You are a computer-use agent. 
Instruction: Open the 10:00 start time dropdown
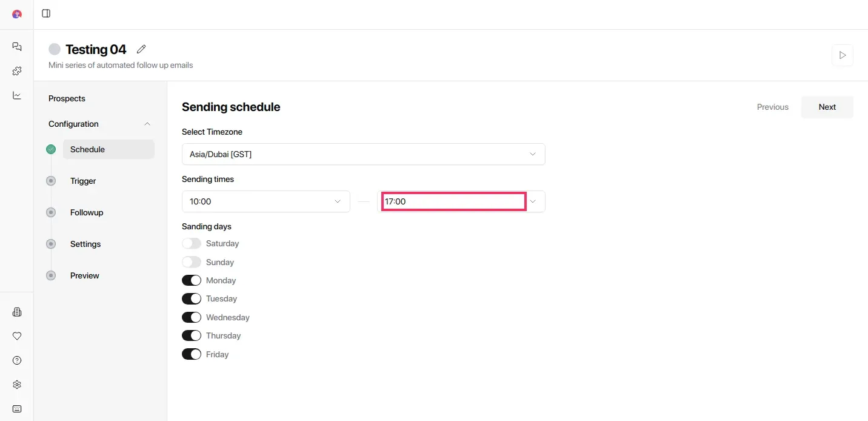point(265,201)
